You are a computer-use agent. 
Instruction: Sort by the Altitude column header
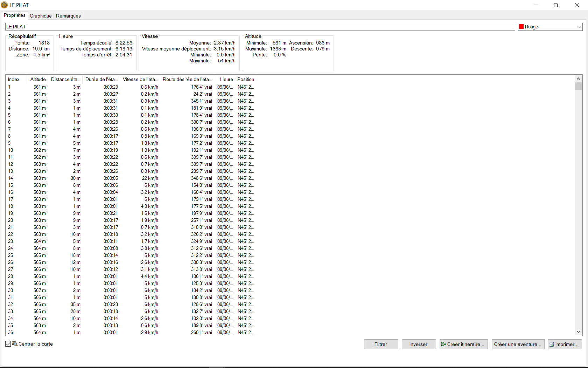(38, 79)
